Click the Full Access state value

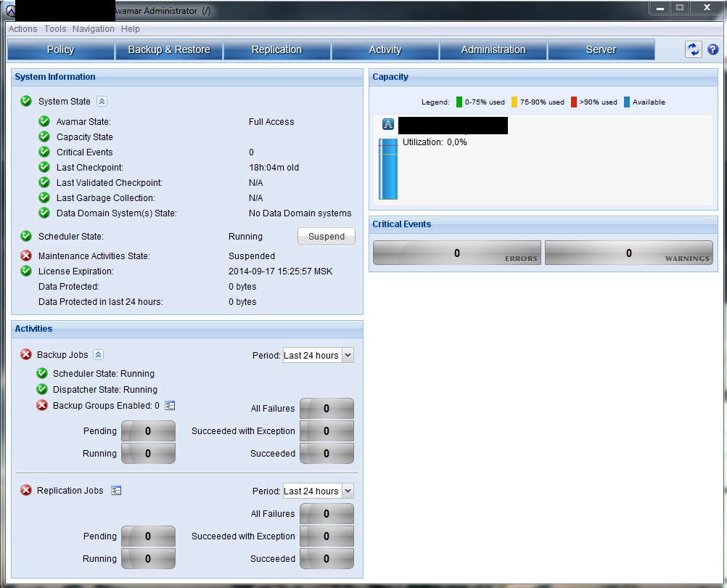[271, 122]
